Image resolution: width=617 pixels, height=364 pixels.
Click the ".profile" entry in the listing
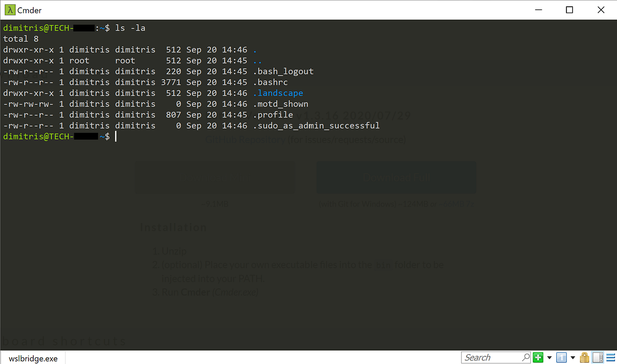pyautogui.click(x=273, y=115)
